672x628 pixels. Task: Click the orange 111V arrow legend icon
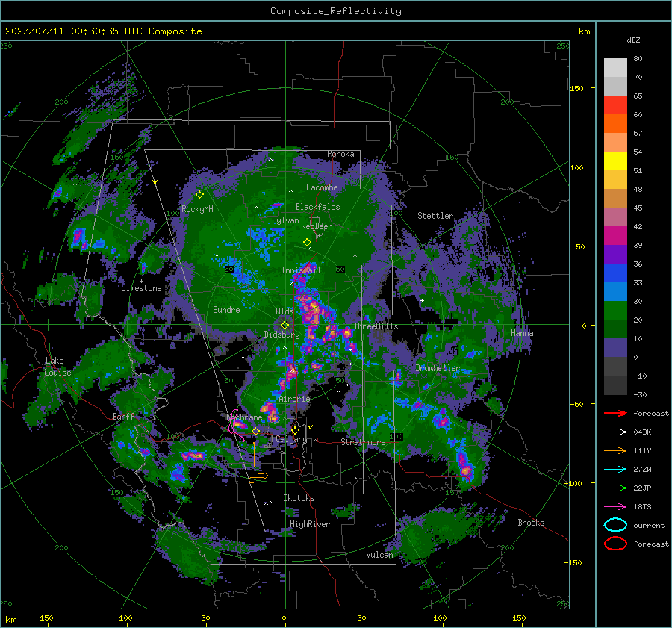point(615,450)
